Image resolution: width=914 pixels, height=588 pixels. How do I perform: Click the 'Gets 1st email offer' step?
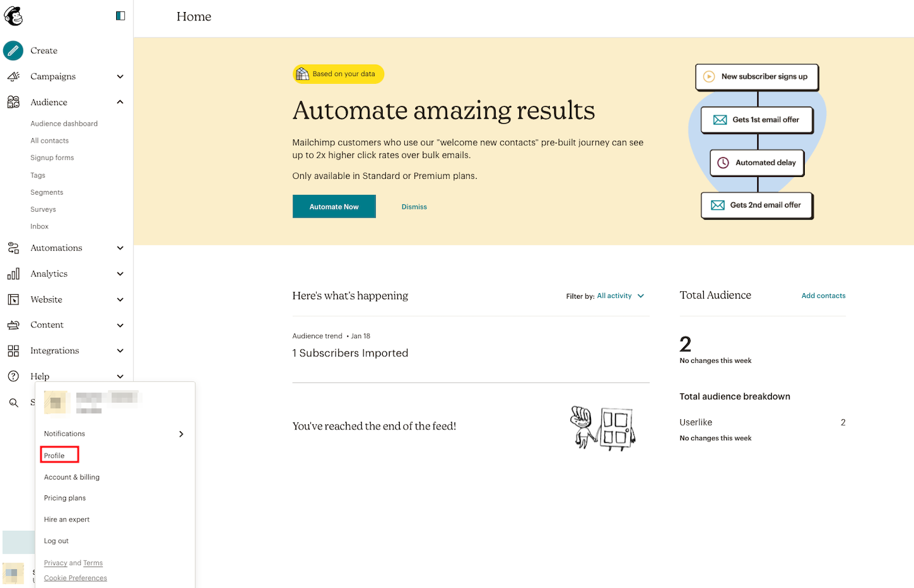pos(757,120)
